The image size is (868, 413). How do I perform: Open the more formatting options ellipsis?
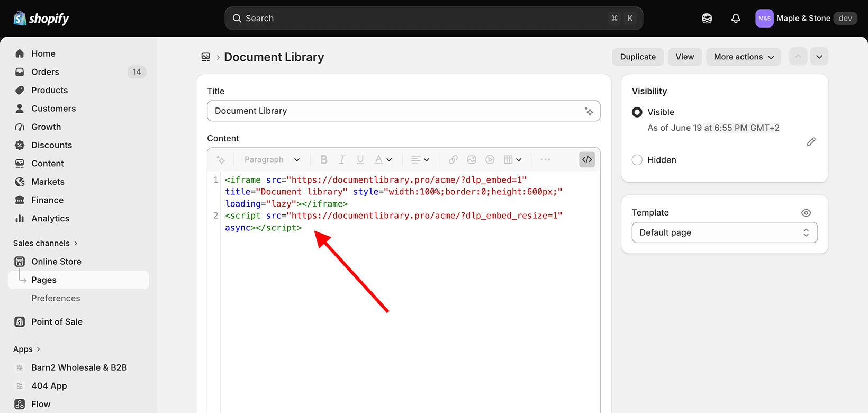click(x=546, y=159)
